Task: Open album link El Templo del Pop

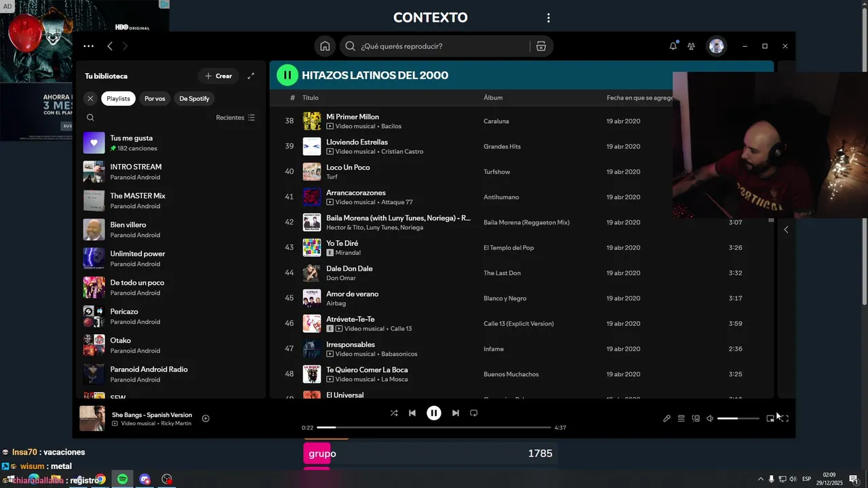Action: [x=509, y=247]
